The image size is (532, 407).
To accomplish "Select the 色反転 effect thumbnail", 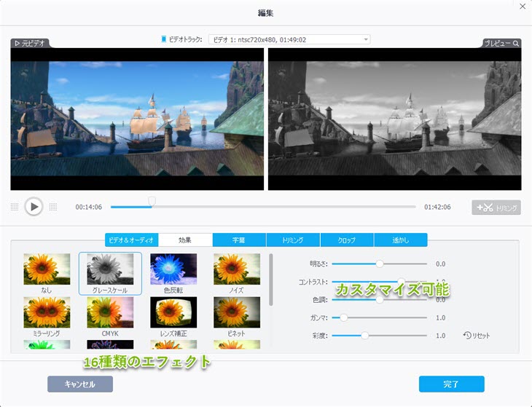I will point(173,269).
